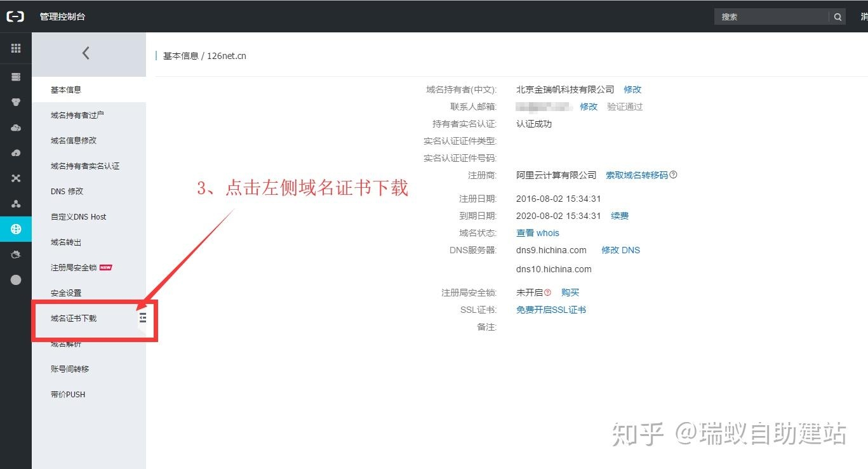Open the clock history icon in dark sidebar
The height and width of the screenshot is (469, 868).
(16, 254)
